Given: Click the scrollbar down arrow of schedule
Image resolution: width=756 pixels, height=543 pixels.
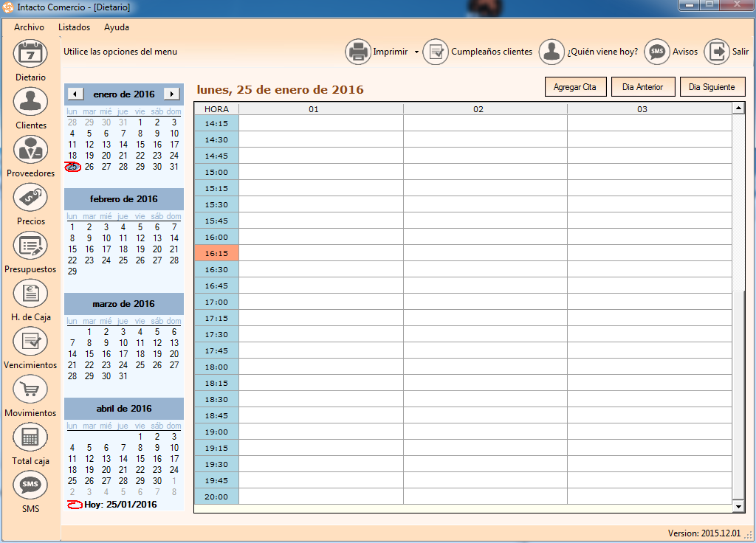Looking at the screenshot, I should coord(738,506).
